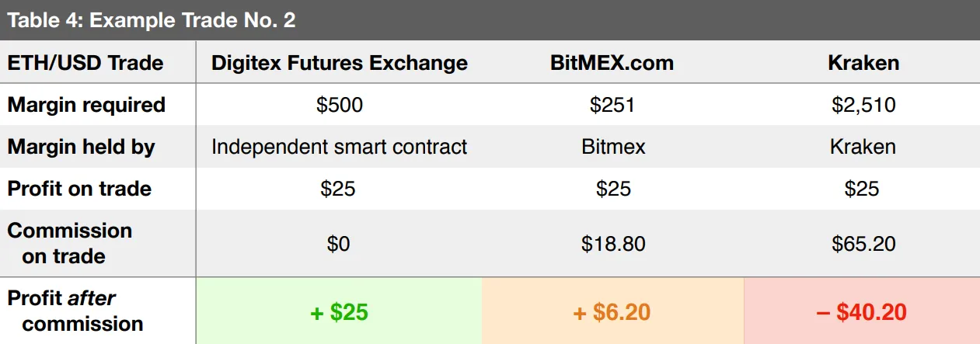
Task: Click the Margin required row label
Action: click(x=86, y=105)
